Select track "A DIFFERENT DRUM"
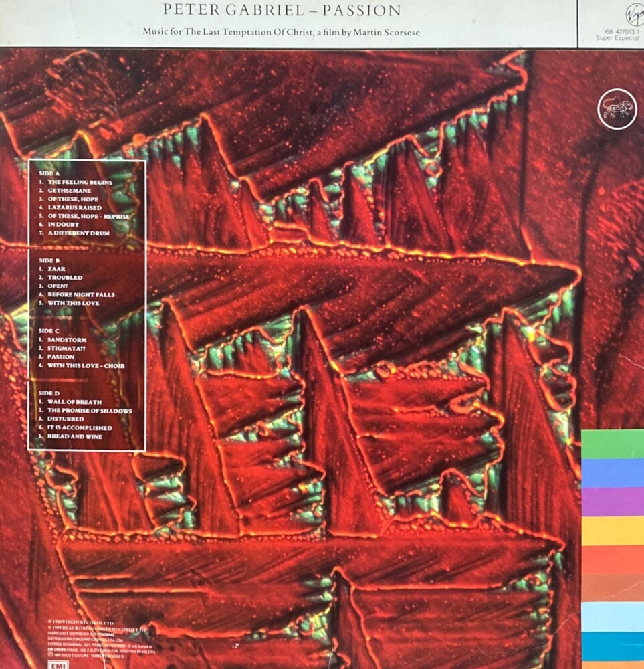 tap(78, 233)
